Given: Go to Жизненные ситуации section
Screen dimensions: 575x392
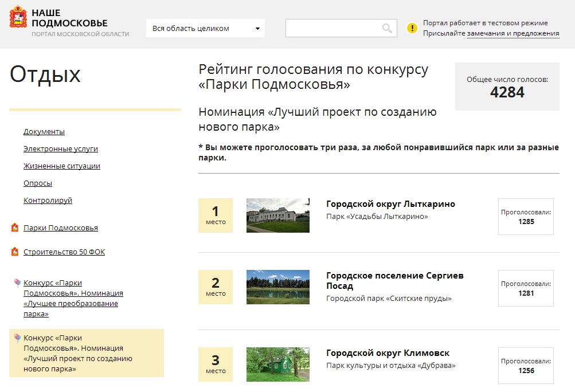Looking at the screenshot, I should (x=62, y=166).
